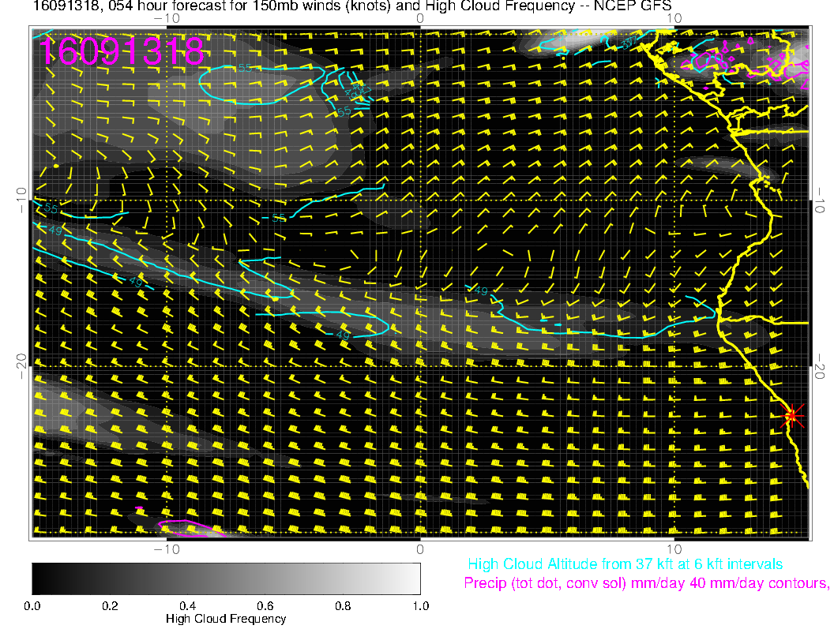The height and width of the screenshot is (644, 834).
Task: Click the right axis latitude label -20
Action: pos(819,367)
